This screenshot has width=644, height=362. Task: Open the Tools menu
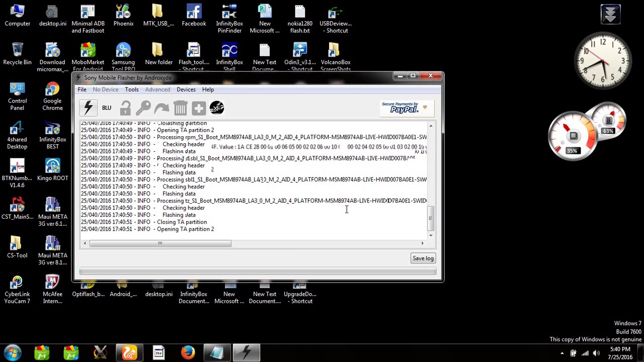132,89
